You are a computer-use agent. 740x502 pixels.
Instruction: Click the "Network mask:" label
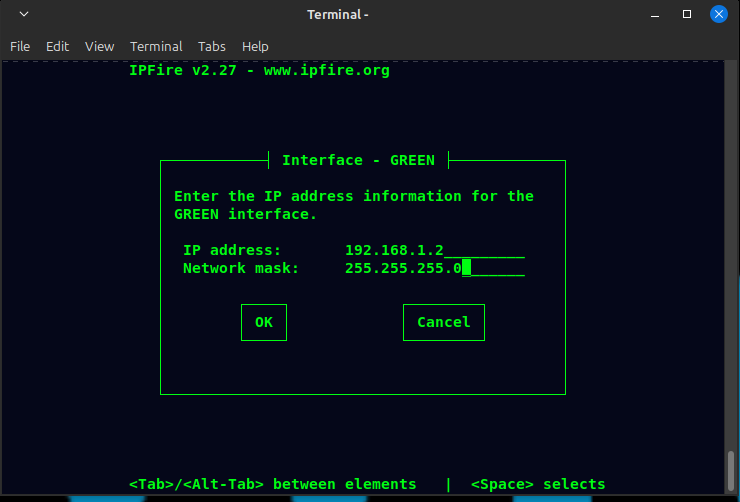241,268
